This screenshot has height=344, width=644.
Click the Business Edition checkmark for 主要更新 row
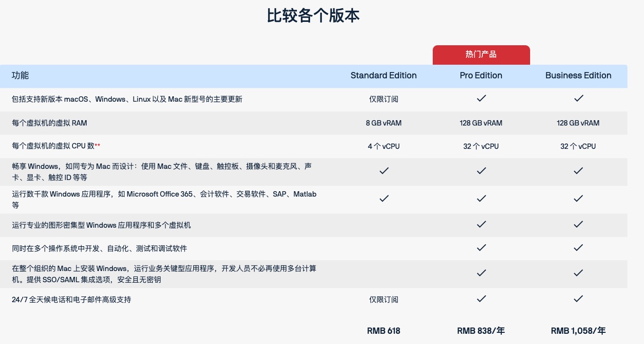click(x=578, y=98)
